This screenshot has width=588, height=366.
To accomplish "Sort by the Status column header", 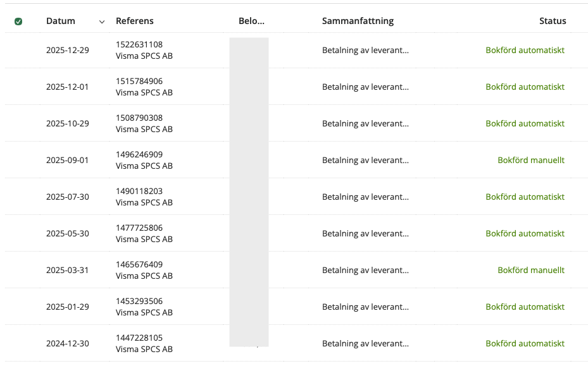I will point(553,21).
